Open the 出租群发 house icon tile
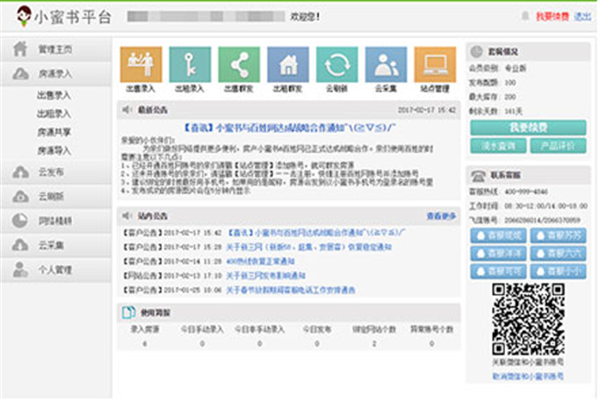This screenshot has width=600, height=404. tap(287, 65)
